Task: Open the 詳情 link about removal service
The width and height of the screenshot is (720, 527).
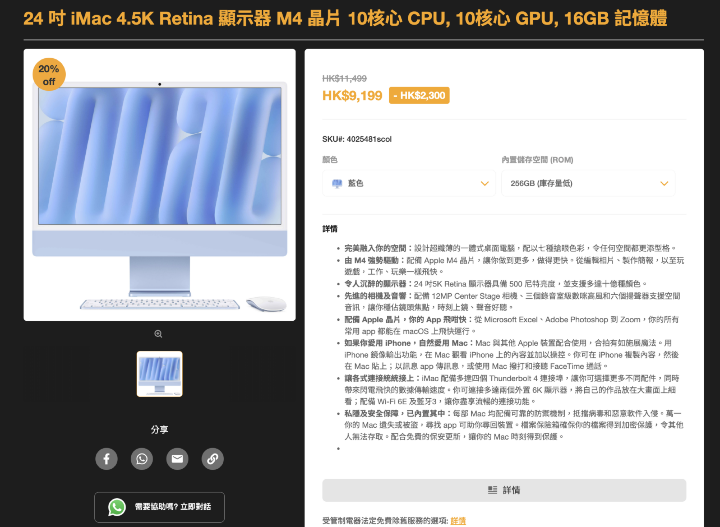Action: click(458, 521)
